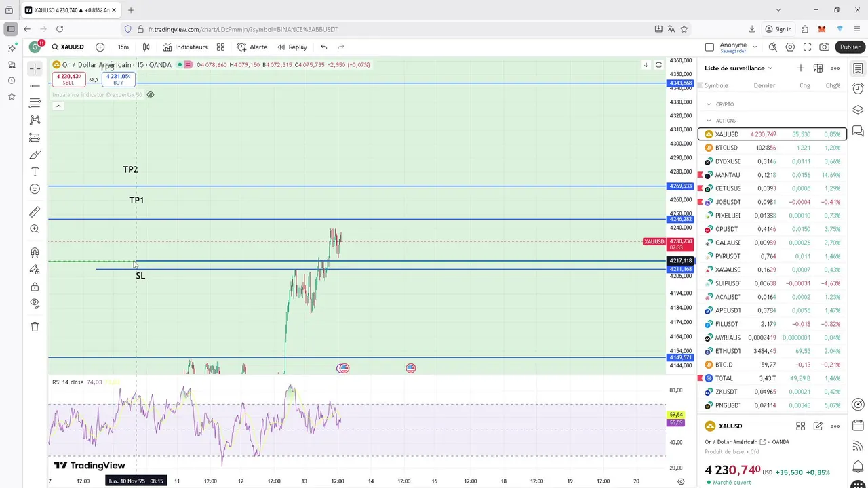Select the crosshair cursor tool
The height and width of the screenshot is (488, 868).
(35, 68)
